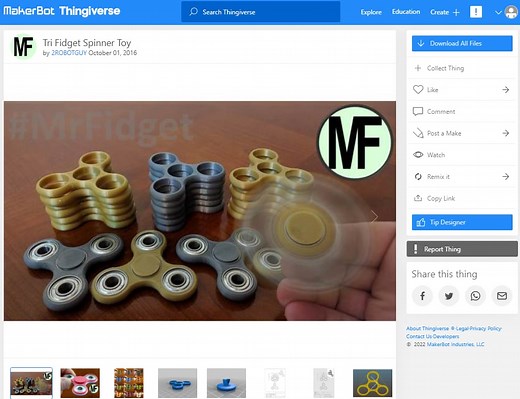This screenshot has width=520, height=399.
Task: Share this thing via WhatsApp
Action: [x=475, y=296]
